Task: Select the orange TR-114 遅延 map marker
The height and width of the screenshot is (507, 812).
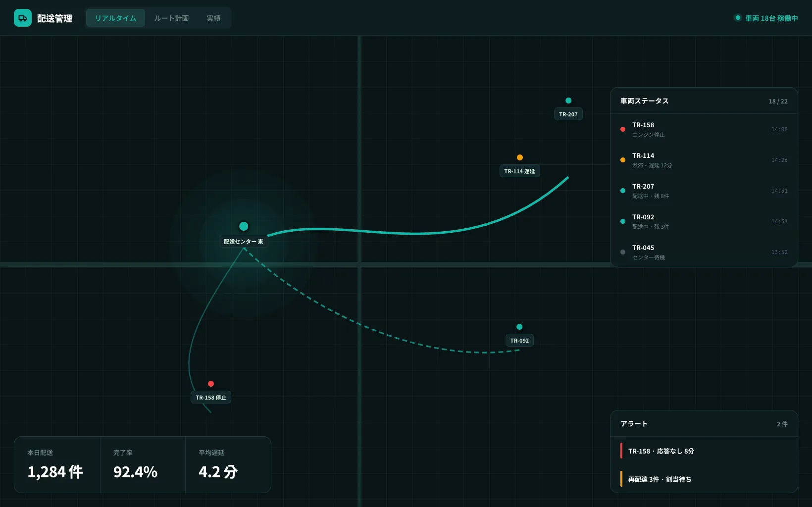Action: point(520,157)
